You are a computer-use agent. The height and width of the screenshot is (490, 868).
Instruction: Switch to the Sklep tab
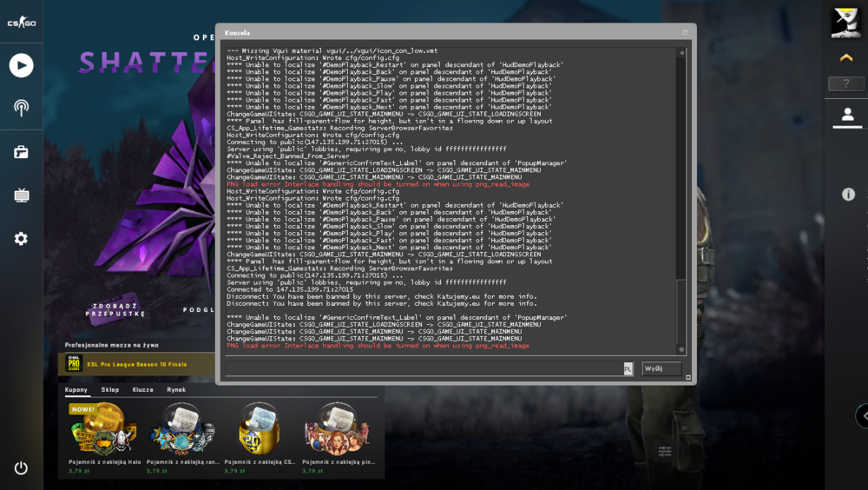[x=110, y=390]
